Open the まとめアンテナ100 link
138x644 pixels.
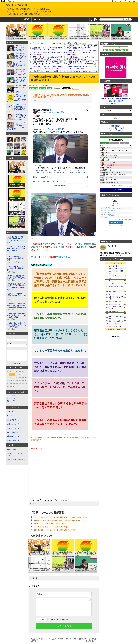(x=14, y=420)
